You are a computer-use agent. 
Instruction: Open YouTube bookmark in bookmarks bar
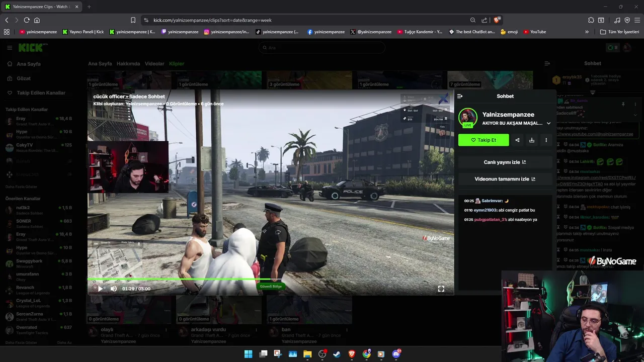[x=534, y=32]
